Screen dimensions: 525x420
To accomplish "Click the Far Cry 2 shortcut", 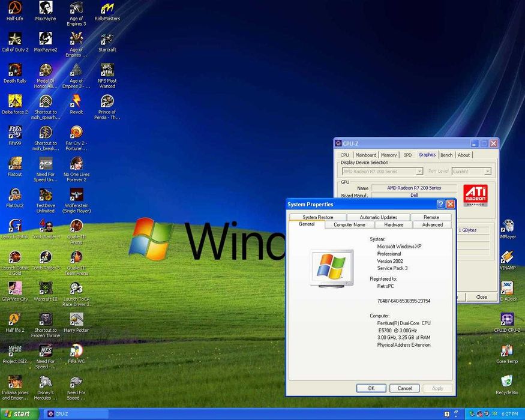I will [76, 138].
